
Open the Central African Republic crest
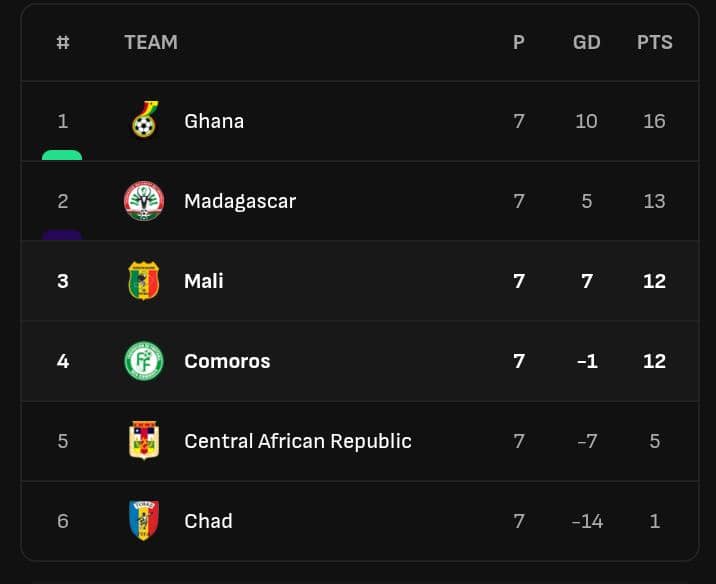tap(144, 441)
